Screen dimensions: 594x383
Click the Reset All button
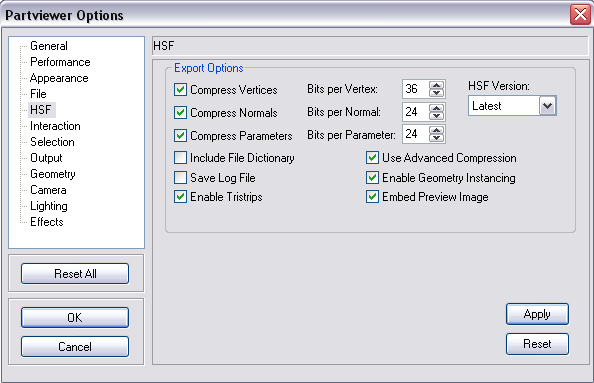click(x=75, y=274)
